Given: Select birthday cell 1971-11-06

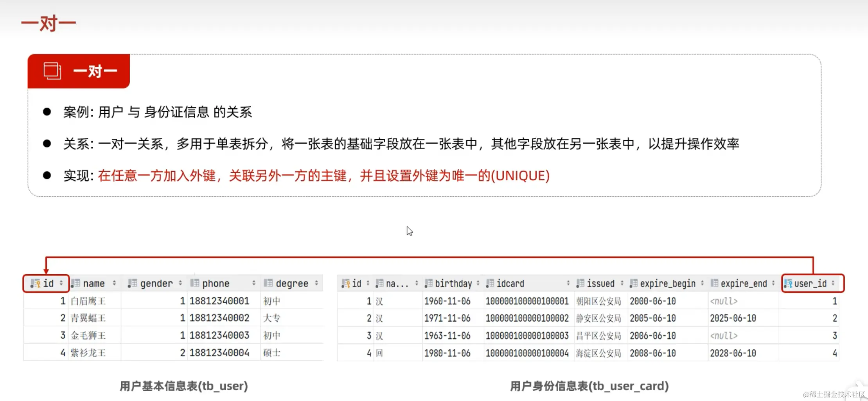Looking at the screenshot, I should (447, 318).
